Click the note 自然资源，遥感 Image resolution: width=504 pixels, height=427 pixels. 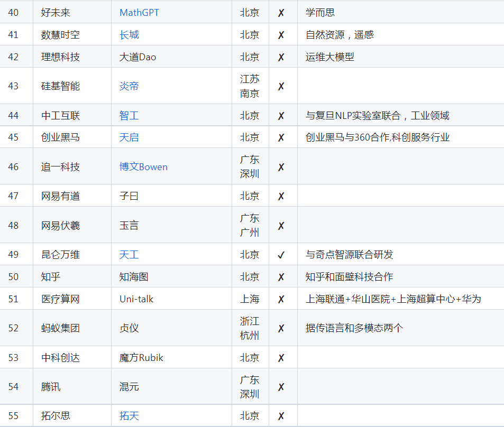click(340, 35)
